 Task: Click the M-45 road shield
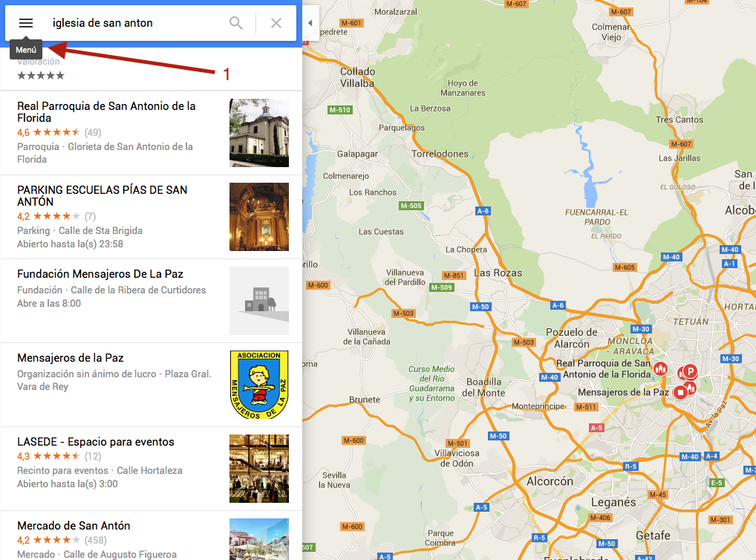pos(658,495)
